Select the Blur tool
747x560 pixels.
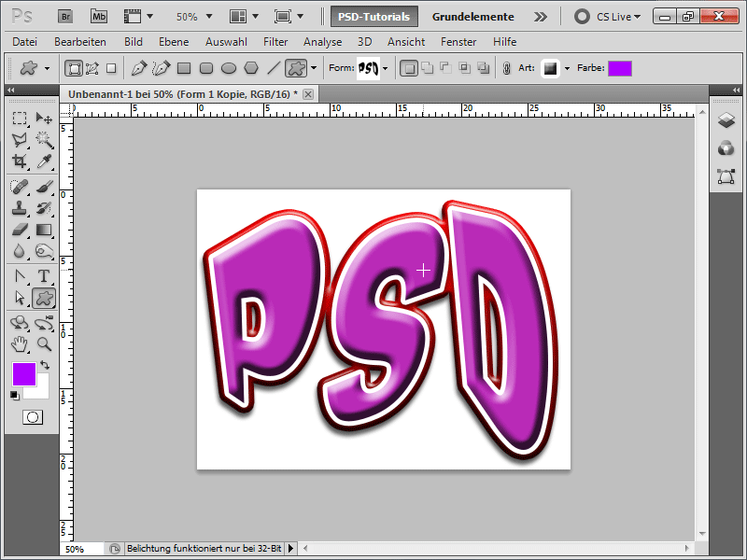click(20, 251)
